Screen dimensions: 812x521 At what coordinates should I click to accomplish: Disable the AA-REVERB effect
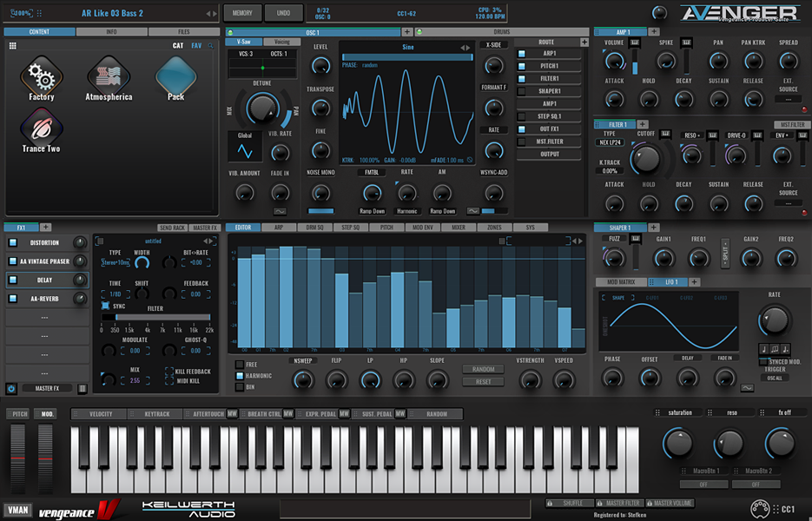pyautogui.click(x=13, y=299)
